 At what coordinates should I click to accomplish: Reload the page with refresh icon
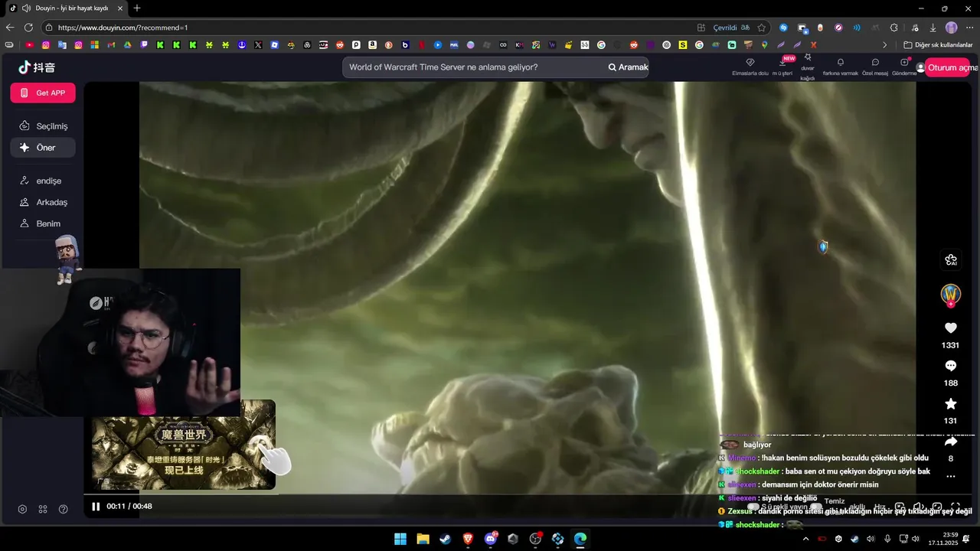click(x=29, y=28)
